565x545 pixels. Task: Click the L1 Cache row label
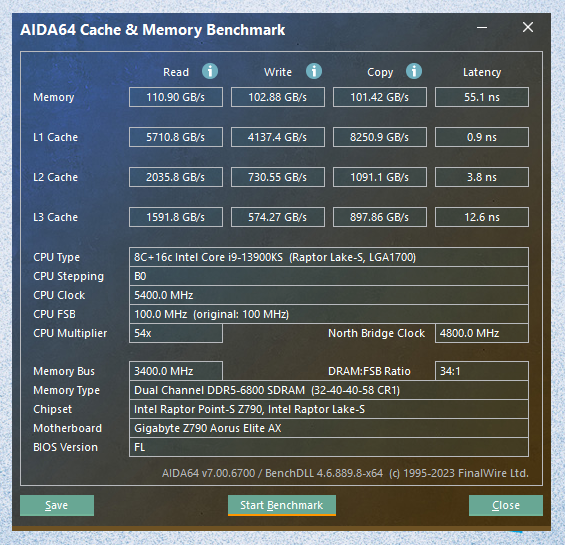(55, 137)
